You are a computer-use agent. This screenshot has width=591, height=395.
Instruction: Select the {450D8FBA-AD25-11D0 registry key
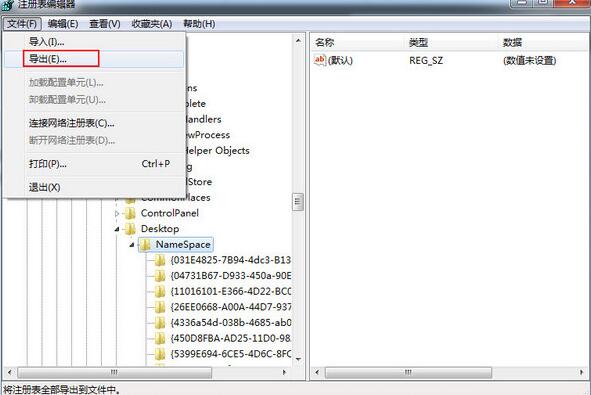pos(230,338)
